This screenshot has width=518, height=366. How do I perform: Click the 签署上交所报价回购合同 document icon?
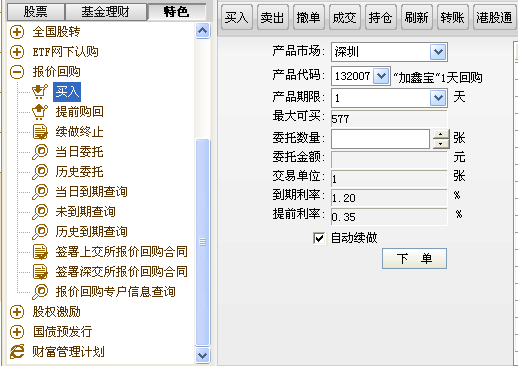click(40, 252)
